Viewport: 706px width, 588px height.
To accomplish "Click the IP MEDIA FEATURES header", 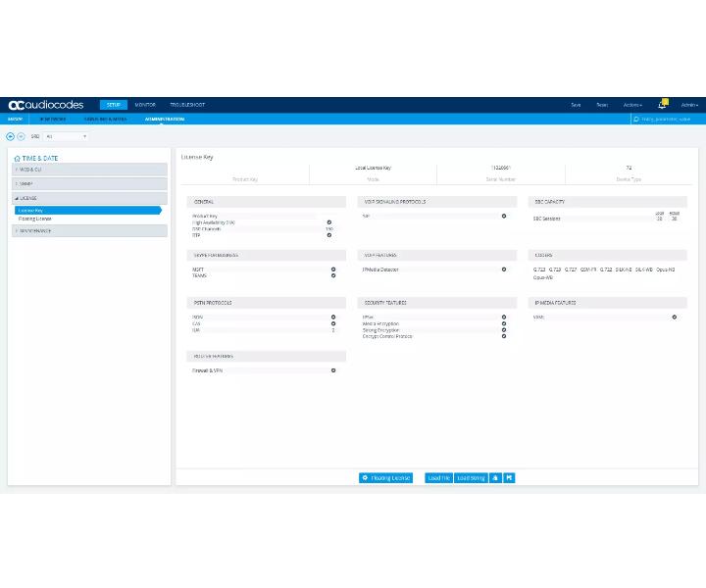I will 607,303.
